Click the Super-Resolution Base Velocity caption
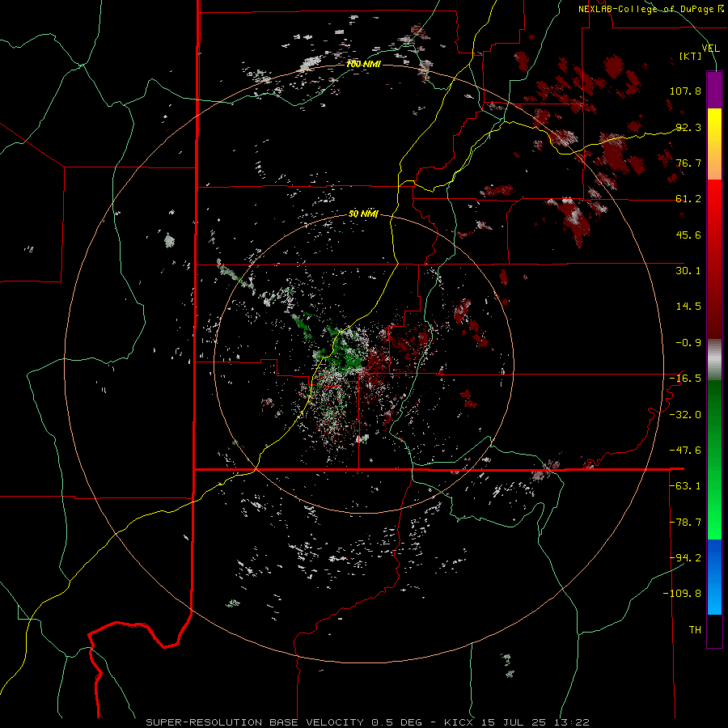Image resolution: width=728 pixels, height=728 pixels. 368,722
